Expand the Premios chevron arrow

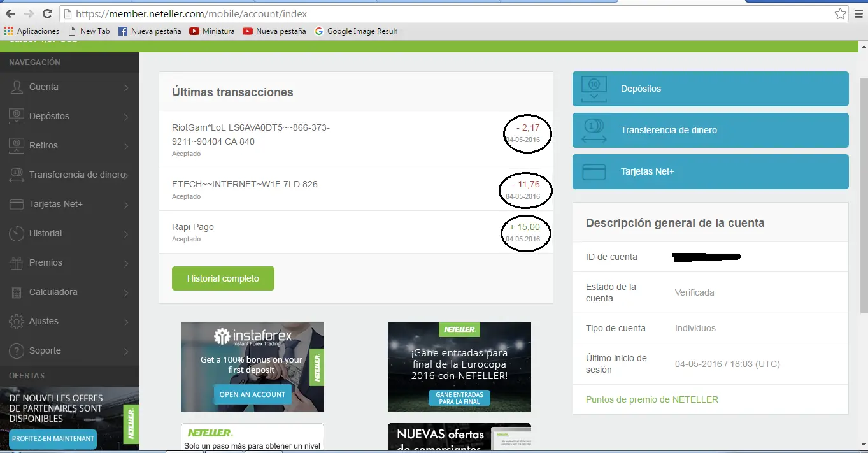pos(126,263)
